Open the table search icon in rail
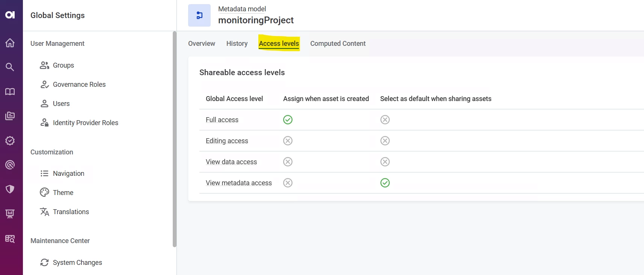The height and width of the screenshot is (275, 644). (10, 239)
